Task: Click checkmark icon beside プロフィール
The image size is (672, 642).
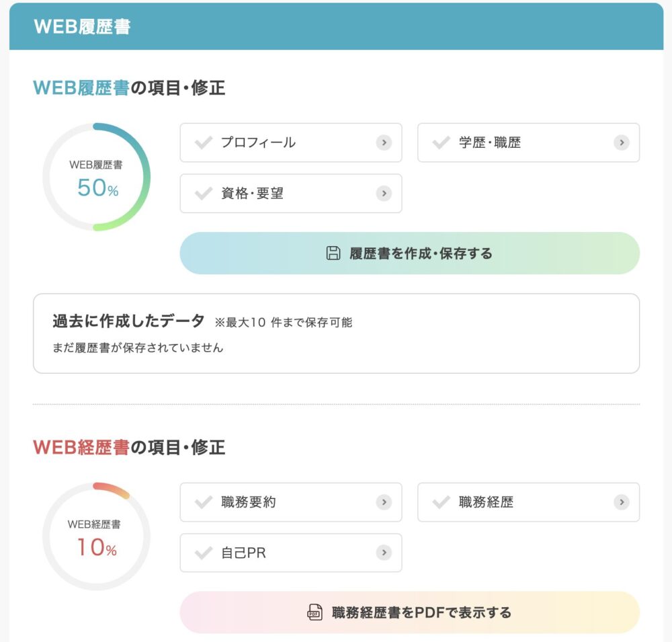Action: 204,143
